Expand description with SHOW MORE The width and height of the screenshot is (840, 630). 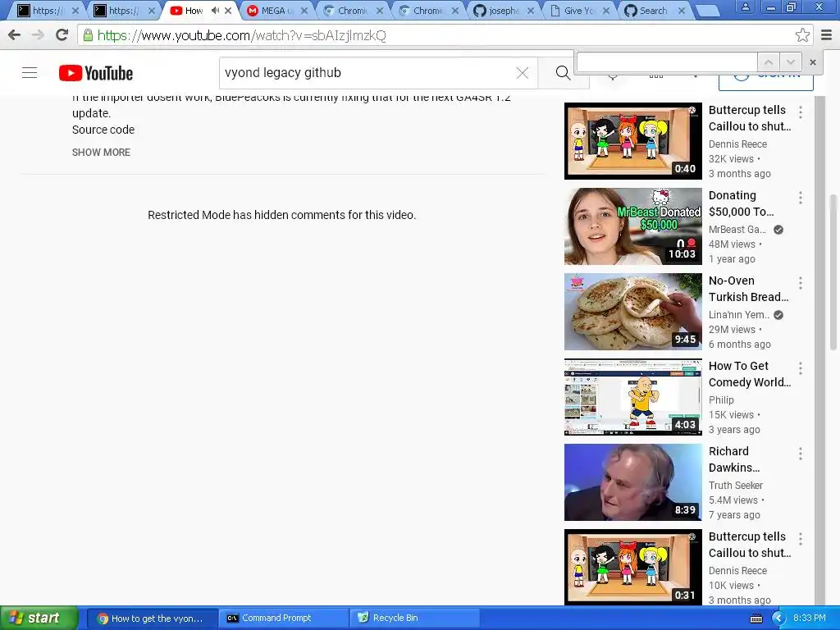[101, 152]
